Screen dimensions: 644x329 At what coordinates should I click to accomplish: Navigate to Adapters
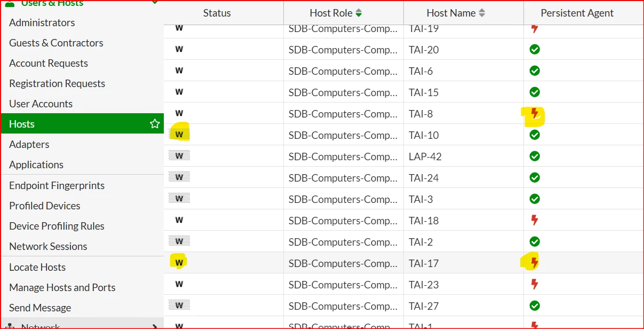pos(29,144)
